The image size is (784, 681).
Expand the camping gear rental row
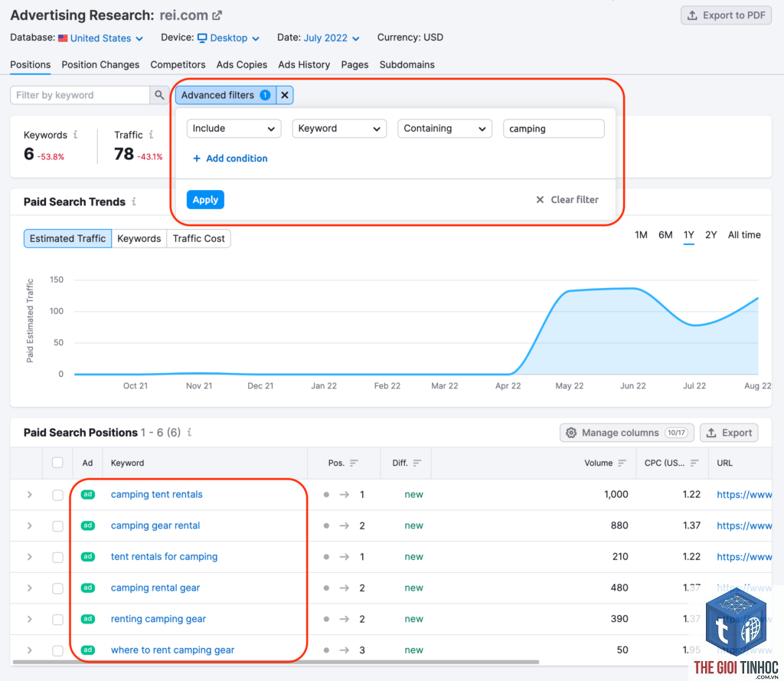[30, 525]
